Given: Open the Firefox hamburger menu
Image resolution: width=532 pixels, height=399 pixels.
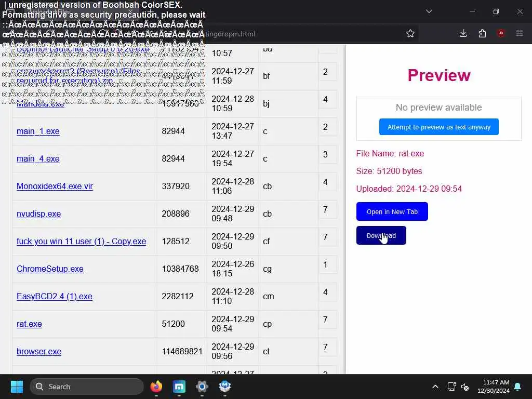Looking at the screenshot, I should (x=520, y=33).
